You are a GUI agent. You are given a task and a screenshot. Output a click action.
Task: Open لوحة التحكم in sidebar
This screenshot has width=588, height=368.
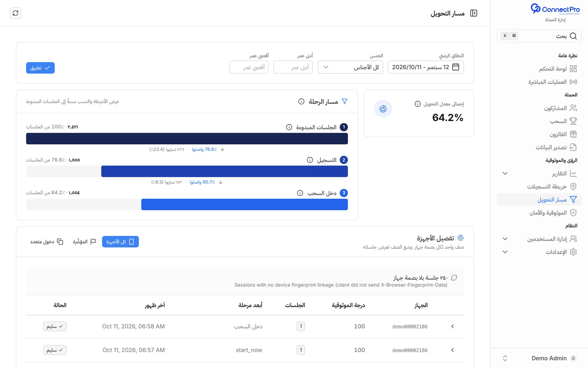(x=539, y=69)
